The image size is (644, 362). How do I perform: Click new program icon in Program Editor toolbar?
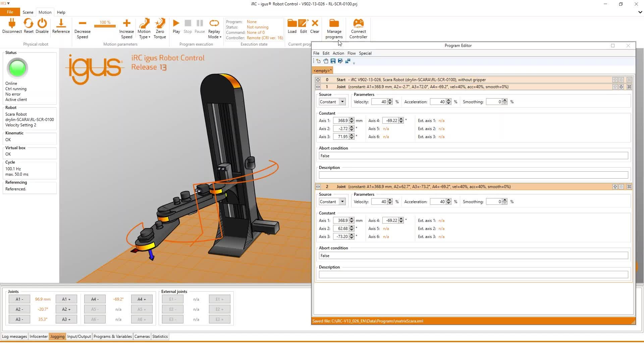(x=318, y=61)
